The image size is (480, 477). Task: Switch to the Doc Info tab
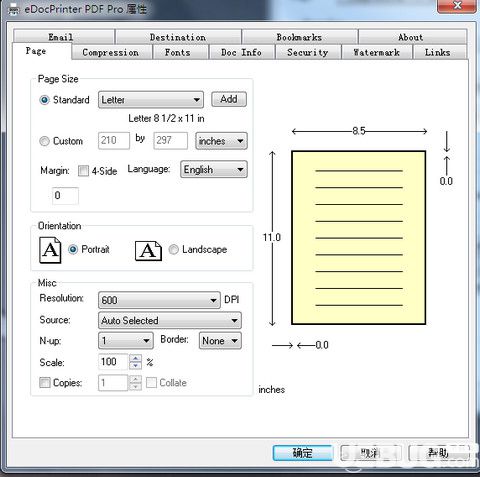(x=242, y=52)
